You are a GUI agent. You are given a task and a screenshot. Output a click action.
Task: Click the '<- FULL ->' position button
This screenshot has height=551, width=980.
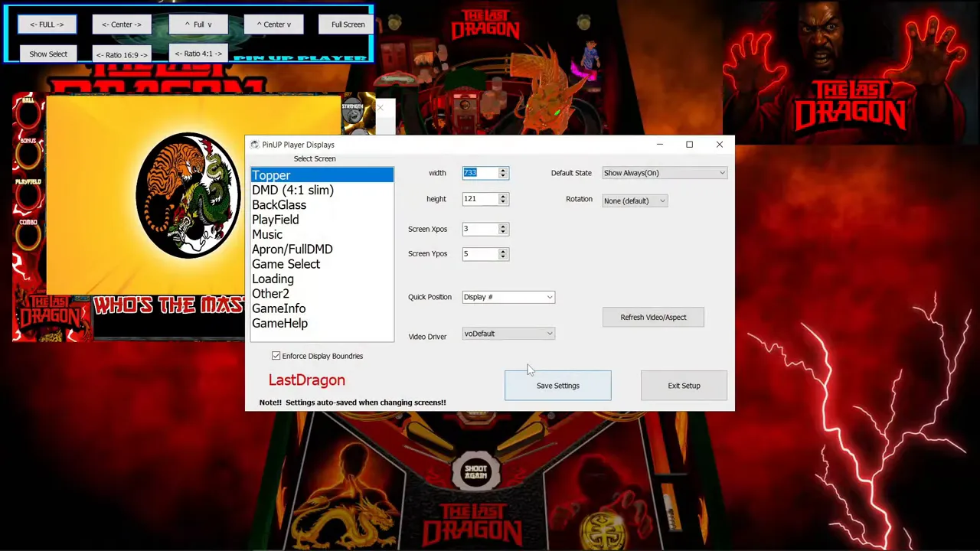pyautogui.click(x=47, y=24)
